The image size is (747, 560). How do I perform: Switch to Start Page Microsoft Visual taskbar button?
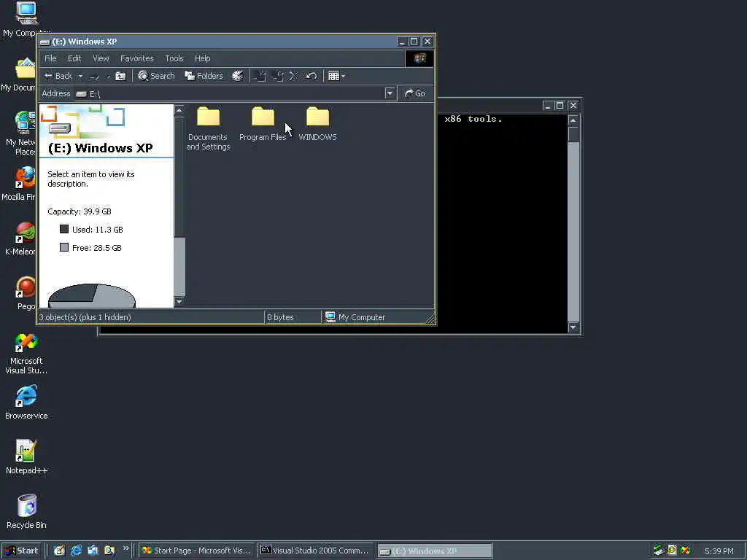pyautogui.click(x=197, y=551)
